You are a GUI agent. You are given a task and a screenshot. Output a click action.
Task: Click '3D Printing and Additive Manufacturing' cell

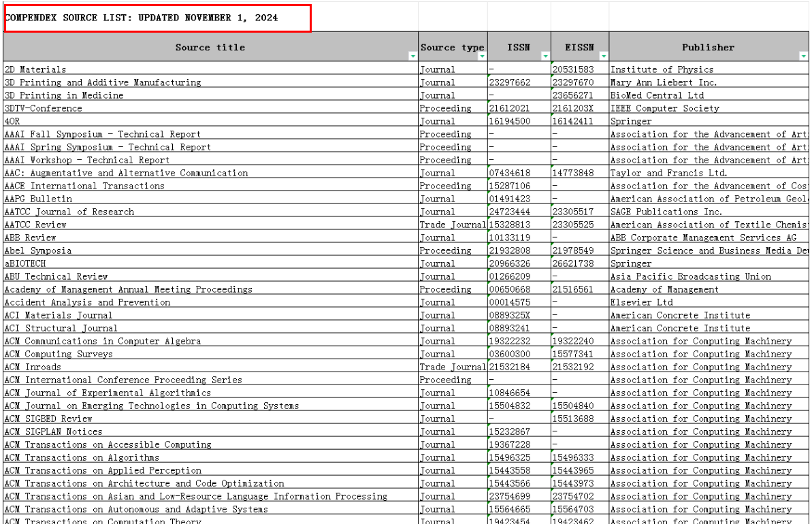tap(211, 82)
